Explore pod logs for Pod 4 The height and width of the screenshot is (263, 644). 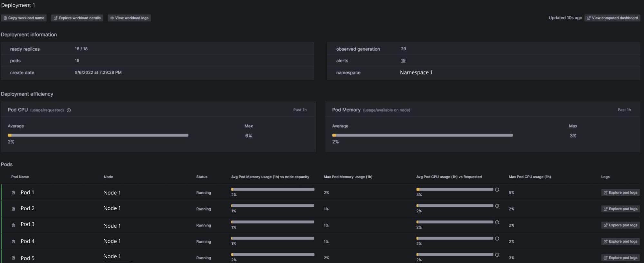click(620, 241)
